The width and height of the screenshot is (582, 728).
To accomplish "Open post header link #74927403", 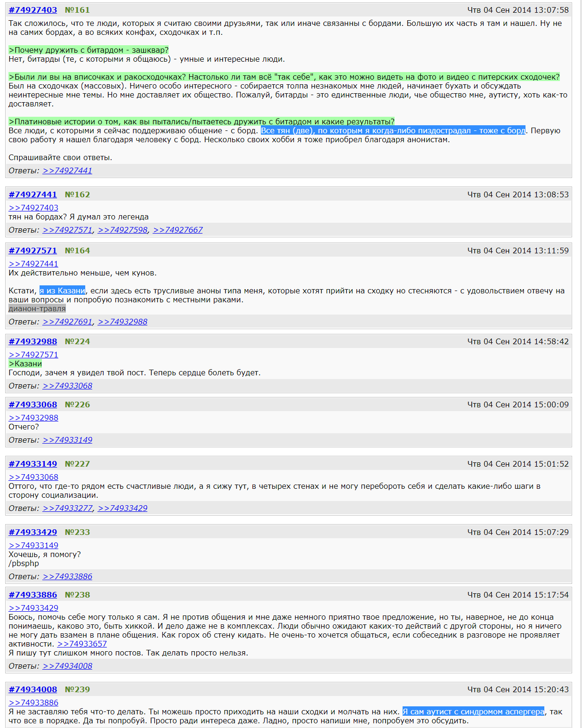I will click(x=33, y=10).
